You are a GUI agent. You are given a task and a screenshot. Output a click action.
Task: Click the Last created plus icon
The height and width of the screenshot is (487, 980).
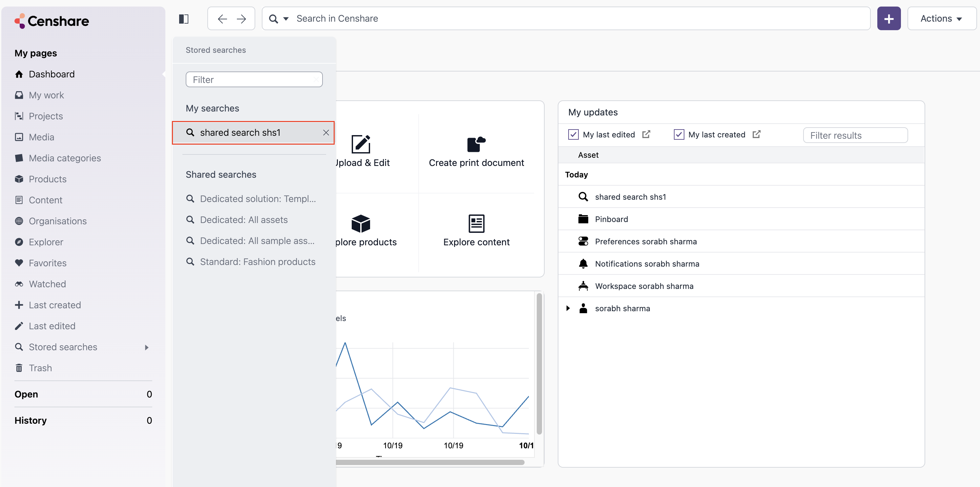coord(19,305)
